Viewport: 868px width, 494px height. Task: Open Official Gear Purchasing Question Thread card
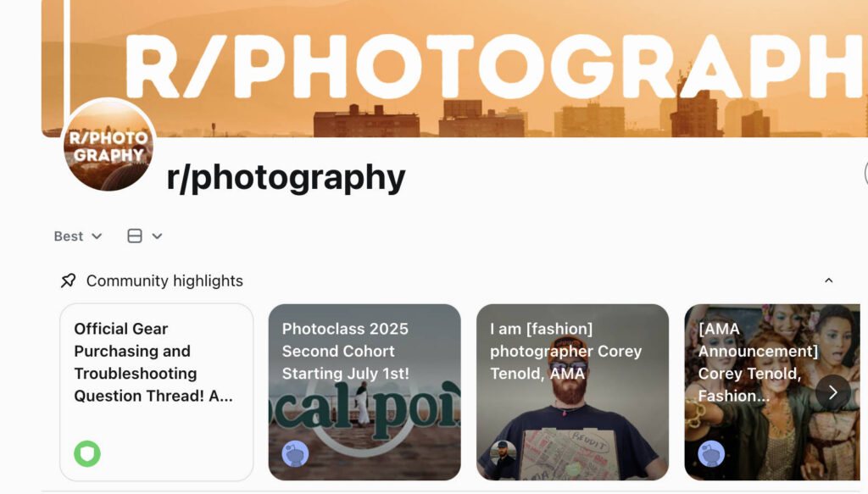[157, 392]
